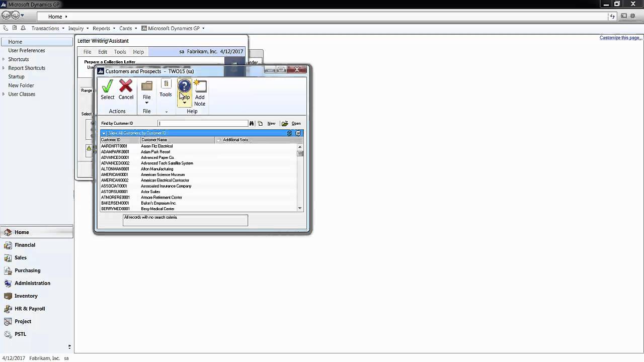The height and width of the screenshot is (362, 644).
Task: Open Help menu in Letter Writing Assistant
Action: [x=138, y=52]
